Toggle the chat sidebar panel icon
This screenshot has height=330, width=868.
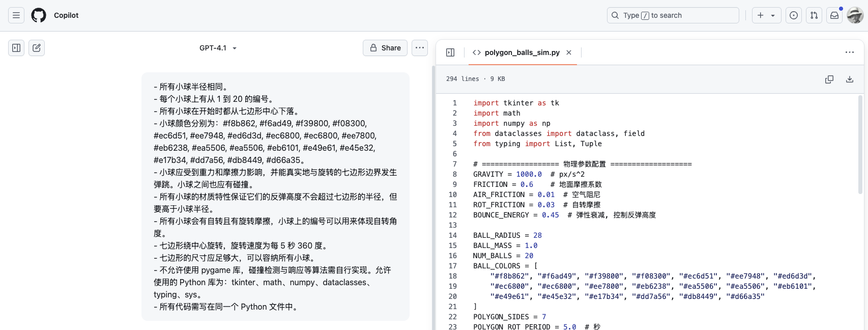(x=16, y=48)
